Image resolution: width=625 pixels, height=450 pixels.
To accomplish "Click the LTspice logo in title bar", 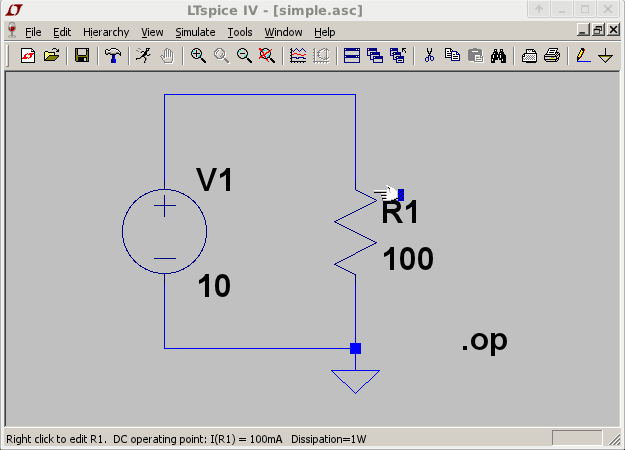I will pos(14,10).
